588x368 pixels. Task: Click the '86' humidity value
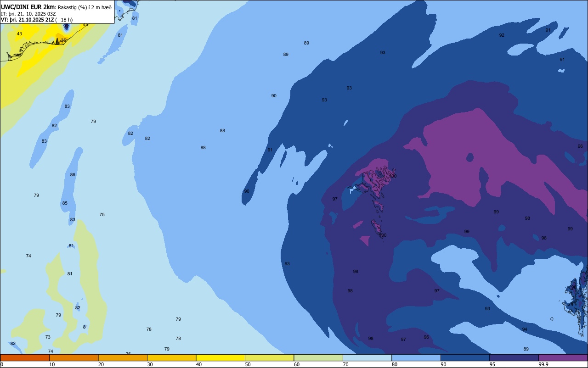(73, 175)
